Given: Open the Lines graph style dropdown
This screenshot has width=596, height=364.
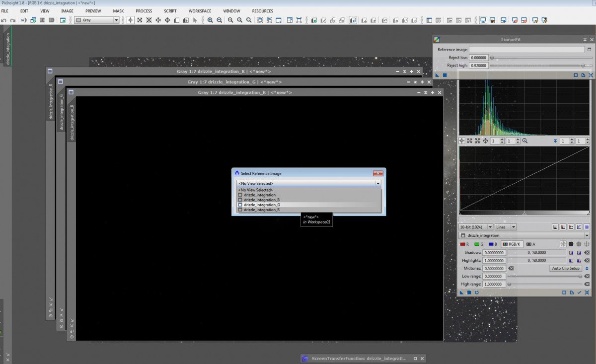Looking at the screenshot, I should 506,227.
